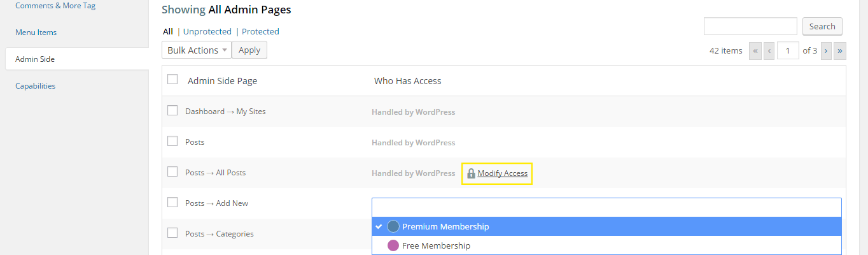Select Premium Membership in the dropdown list
Viewport: 868px width, 255px height.
[x=445, y=226]
